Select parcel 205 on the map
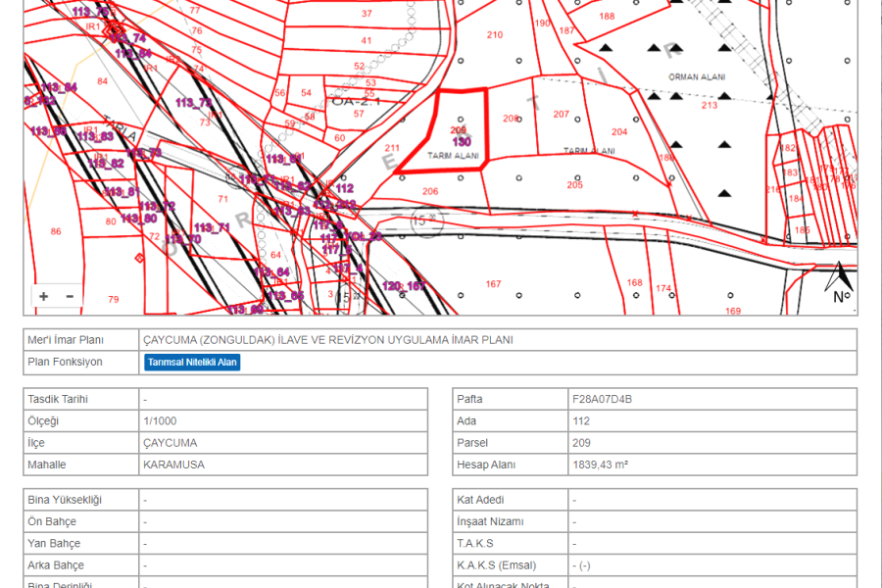 pyautogui.click(x=574, y=184)
